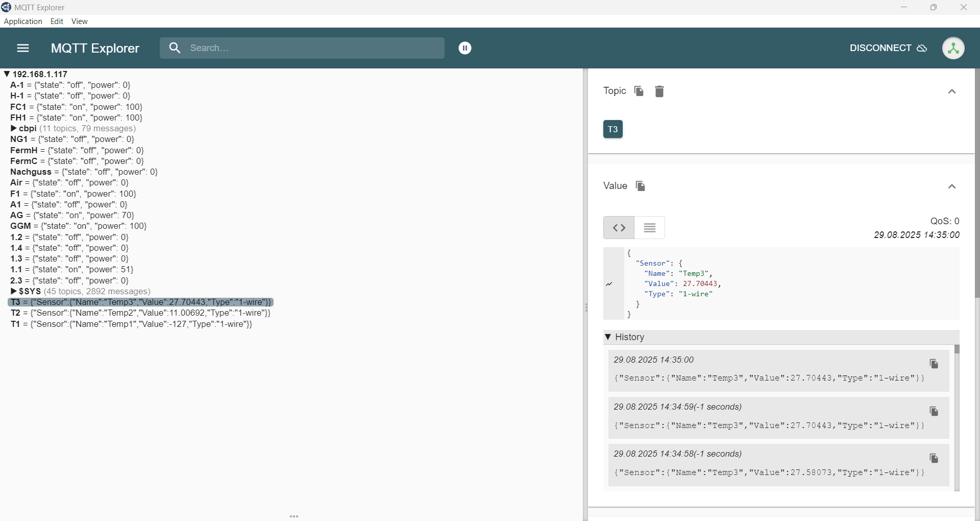Collapse the 192.168.1.117 root node
This screenshot has width=980, height=521.
pyautogui.click(x=7, y=74)
